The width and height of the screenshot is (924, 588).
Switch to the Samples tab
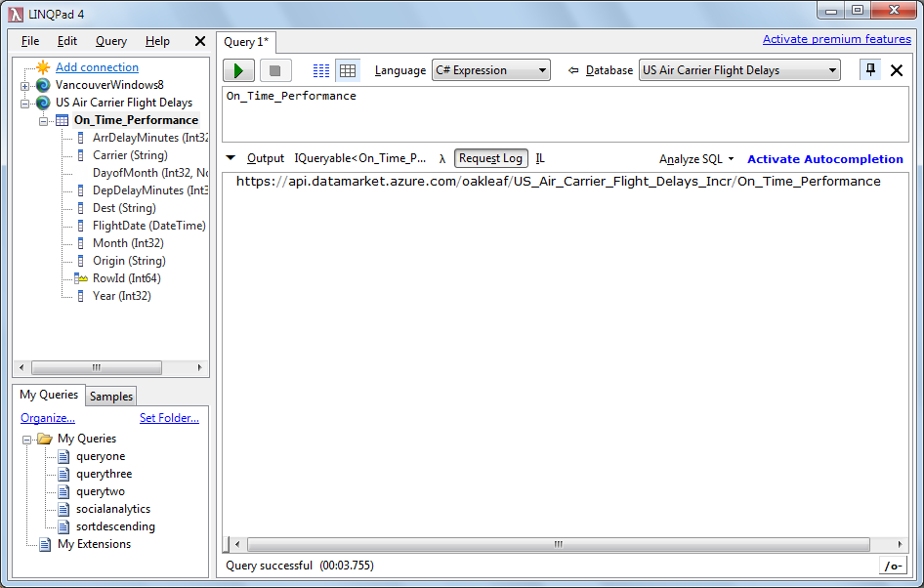click(x=110, y=397)
